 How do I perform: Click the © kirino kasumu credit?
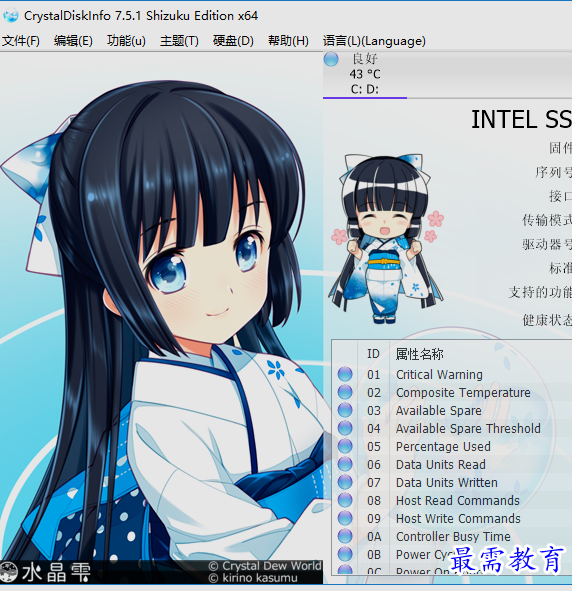[x=252, y=578]
